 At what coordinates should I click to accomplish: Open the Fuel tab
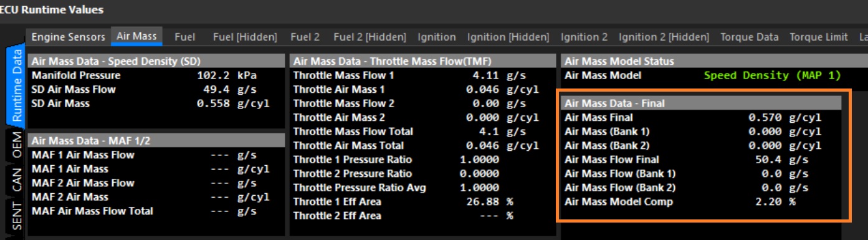[185, 37]
